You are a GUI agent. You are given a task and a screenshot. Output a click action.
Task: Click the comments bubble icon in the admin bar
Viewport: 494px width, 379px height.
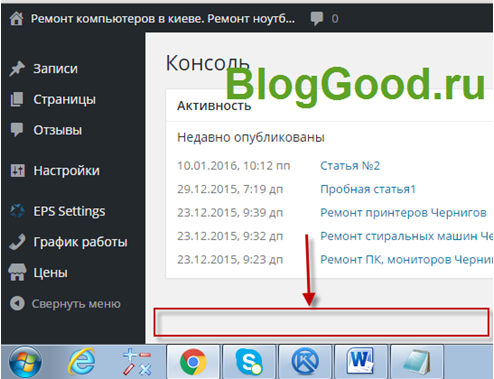(317, 19)
